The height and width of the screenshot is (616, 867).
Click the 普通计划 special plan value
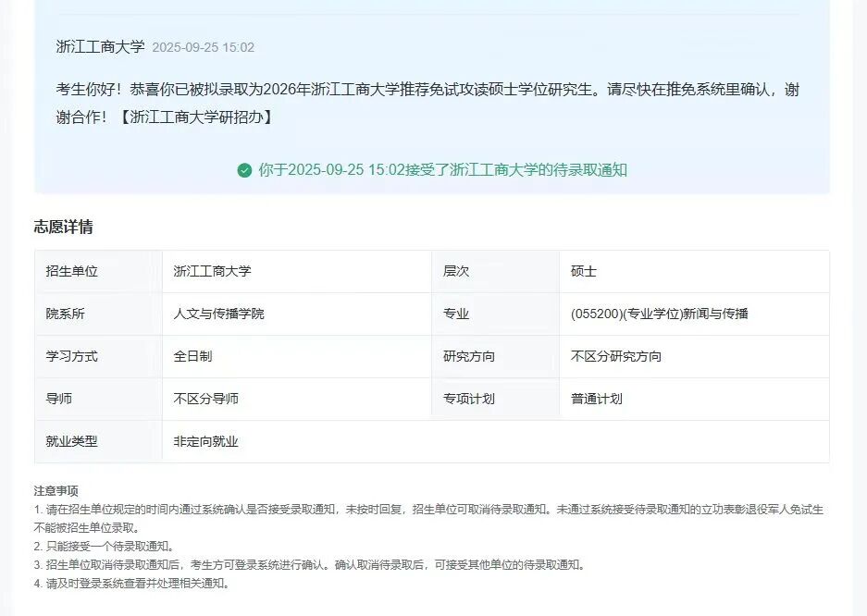[597, 400]
